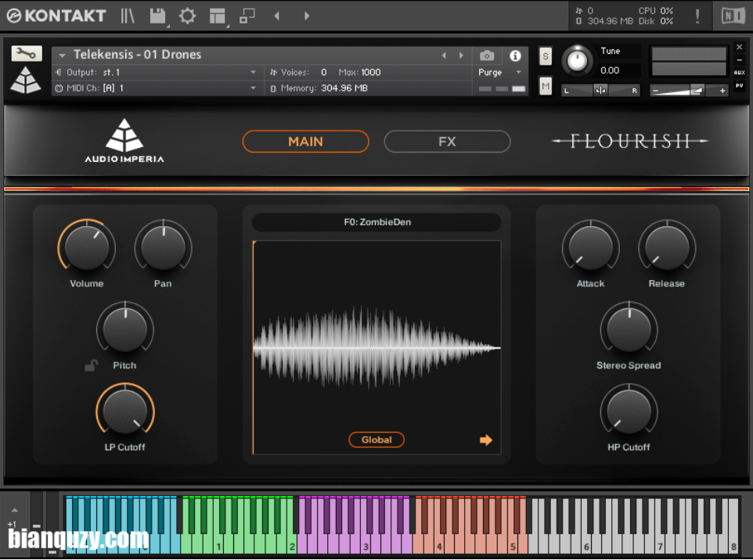
Task: Click the save (floppy disk) icon
Action: click(x=157, y=16)
